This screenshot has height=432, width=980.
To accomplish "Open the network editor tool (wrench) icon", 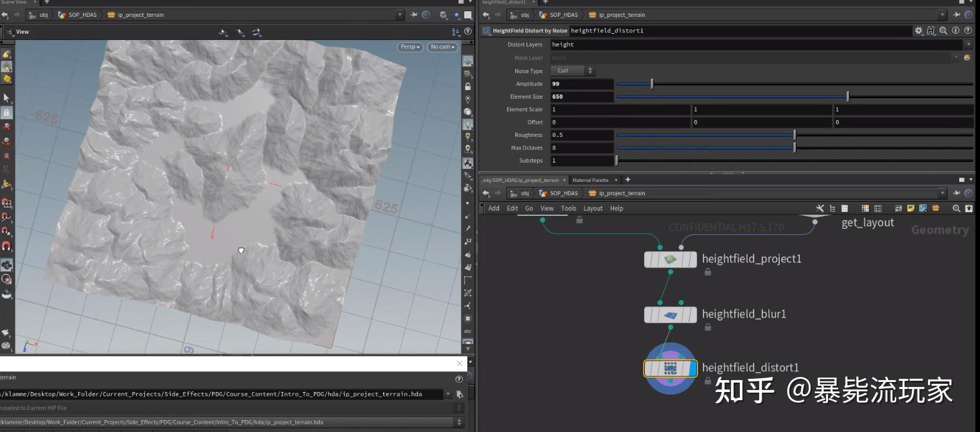I will coord(820,208).
